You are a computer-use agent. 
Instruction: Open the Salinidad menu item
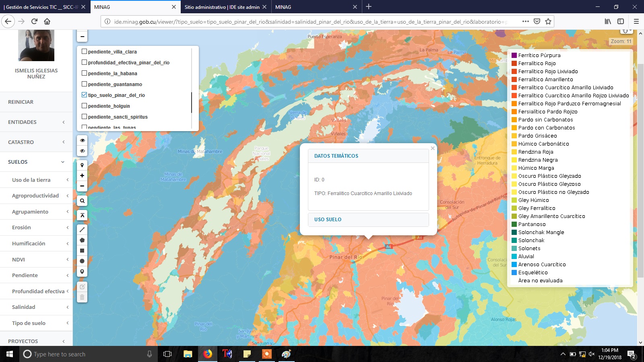click(39, 307)
